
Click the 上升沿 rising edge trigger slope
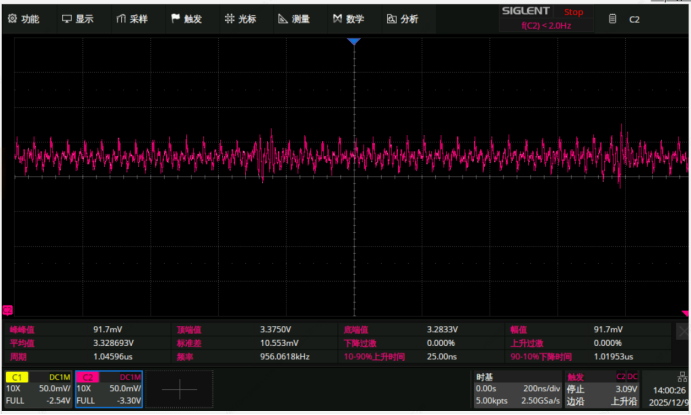pos(624,401)
